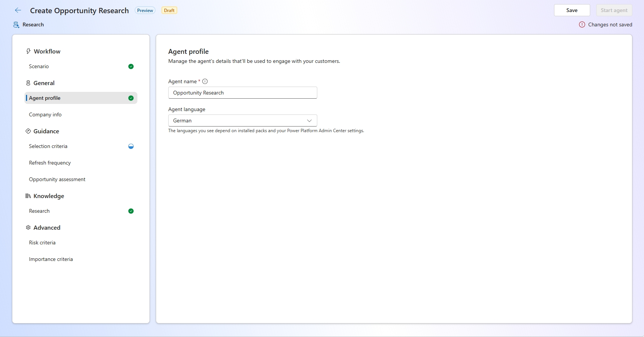Click the Guidance section heading

click(46, 131)
